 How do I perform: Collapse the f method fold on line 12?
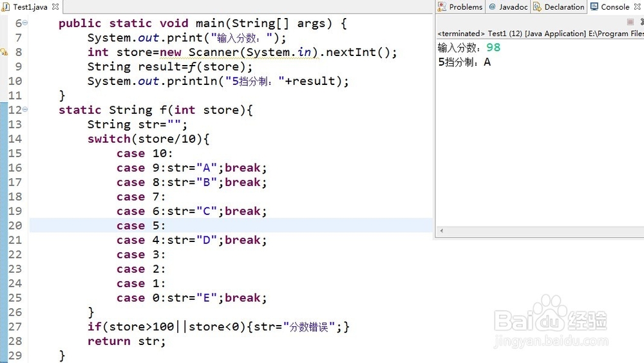[x=25, y=109]
